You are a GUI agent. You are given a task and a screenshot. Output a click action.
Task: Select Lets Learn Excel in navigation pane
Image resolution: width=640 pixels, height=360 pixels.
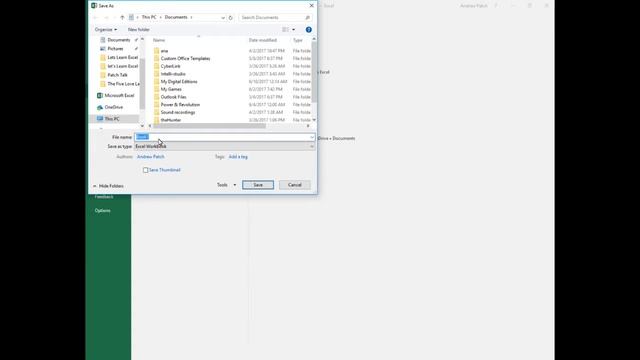click(122, 58)
